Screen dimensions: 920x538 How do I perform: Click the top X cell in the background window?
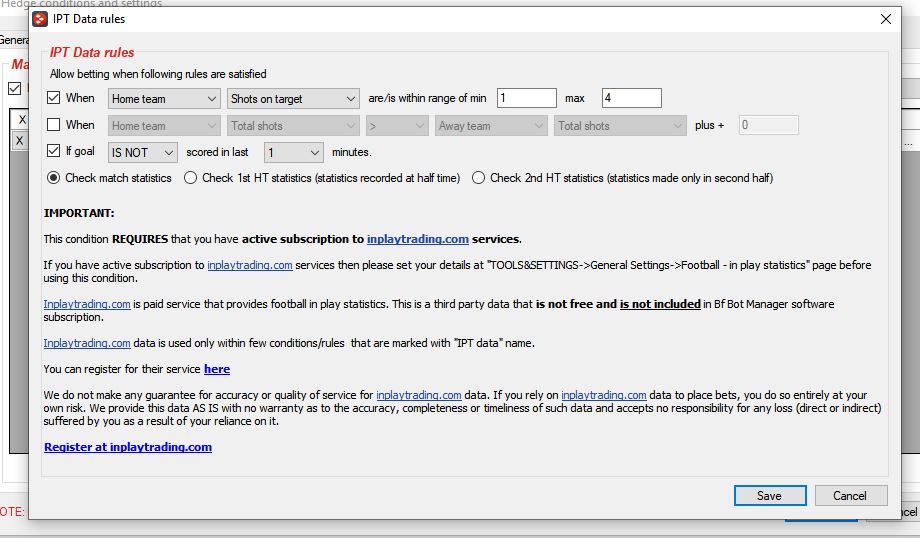click(22, 120)
